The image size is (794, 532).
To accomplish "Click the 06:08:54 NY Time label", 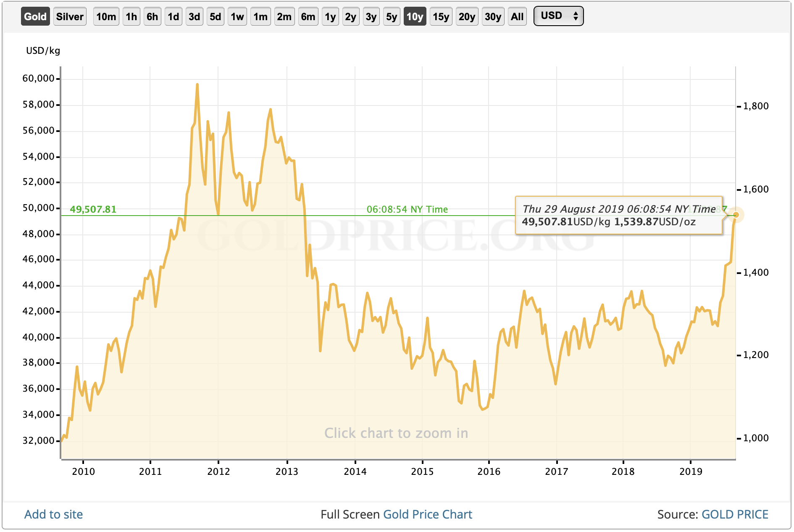I will click(x=407, y=209).
